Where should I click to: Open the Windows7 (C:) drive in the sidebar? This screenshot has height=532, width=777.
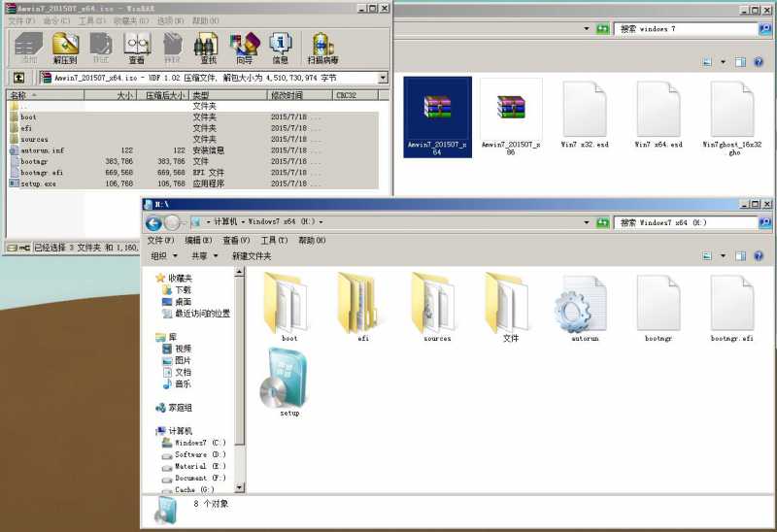[x=193, y=443]
